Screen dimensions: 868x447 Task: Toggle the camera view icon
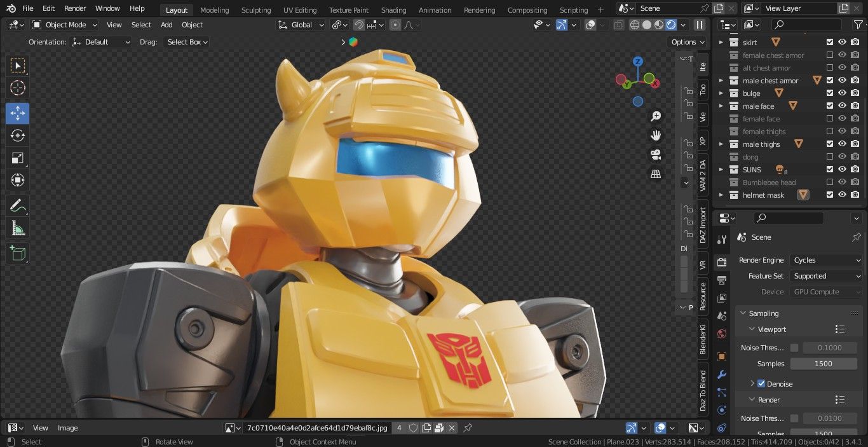[x=656, y=155]
